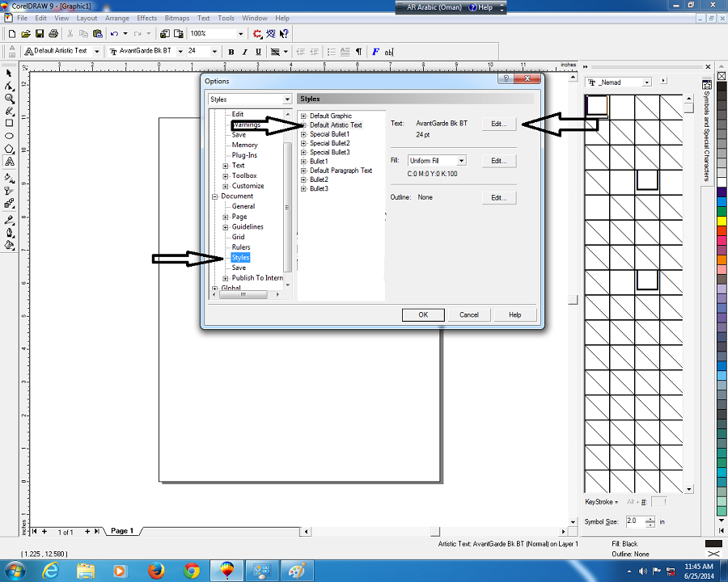
Task: Expand Default Paragraph Text style node
Action: pos(303,171)
